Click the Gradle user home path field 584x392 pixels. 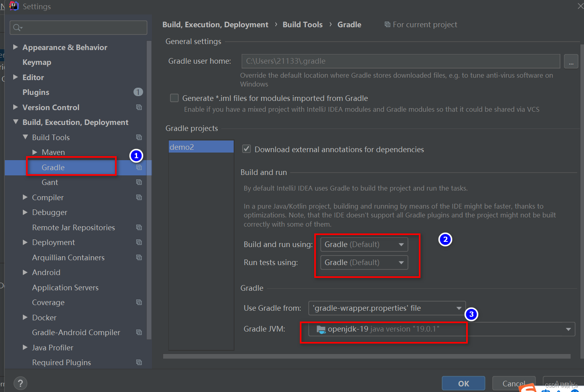pos(401,61)
